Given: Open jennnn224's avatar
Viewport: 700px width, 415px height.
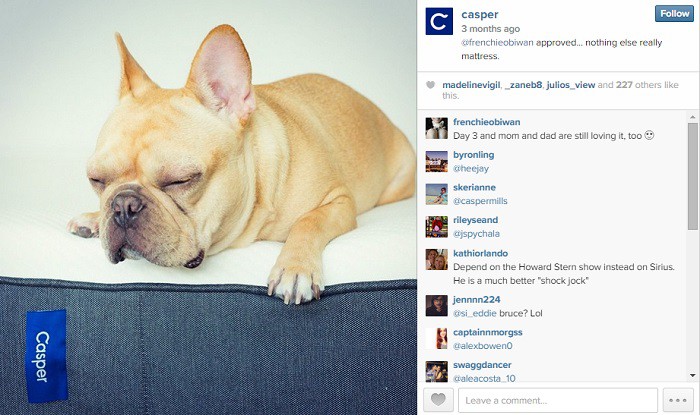Looking at the screenshot, I should tap(436, 306).
